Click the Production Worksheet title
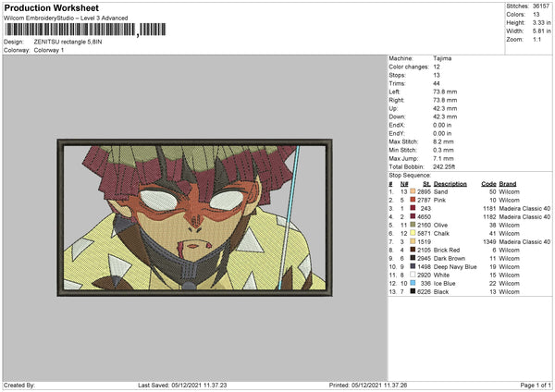This screenshot has height=392, width=555. [52, 7]
